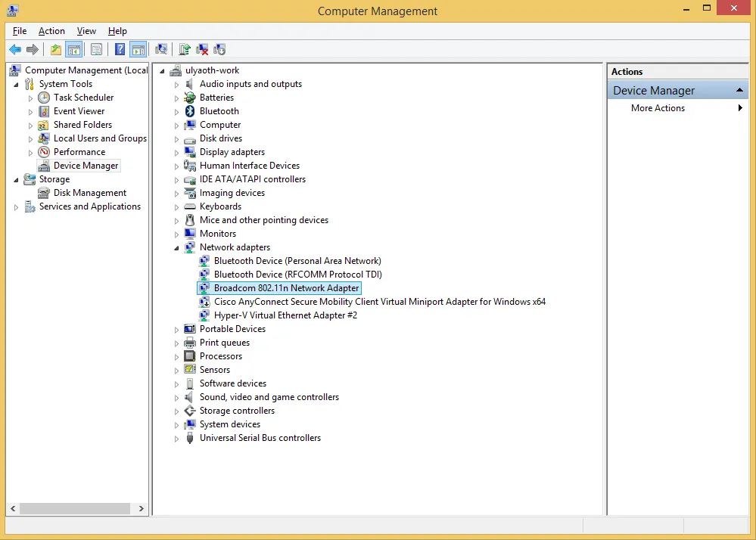Image resolution: width=756 pixels, height=540 pixels.
Task: Toggle Show/Hide Action Pane toolbar button
Action: (138, 50)
